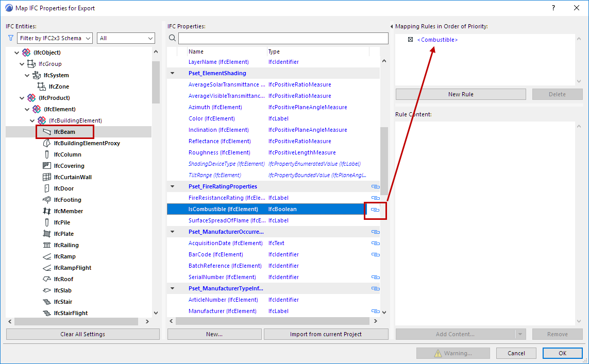
Task: Collapse the Pset_ManufacturerTypeInf group
Action: (x=173, y=288)
